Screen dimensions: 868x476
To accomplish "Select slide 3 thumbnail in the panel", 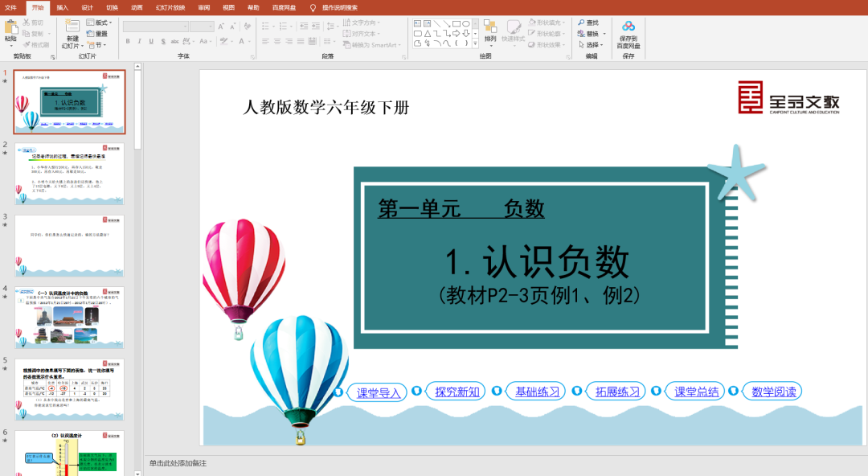I will [68, 245].
